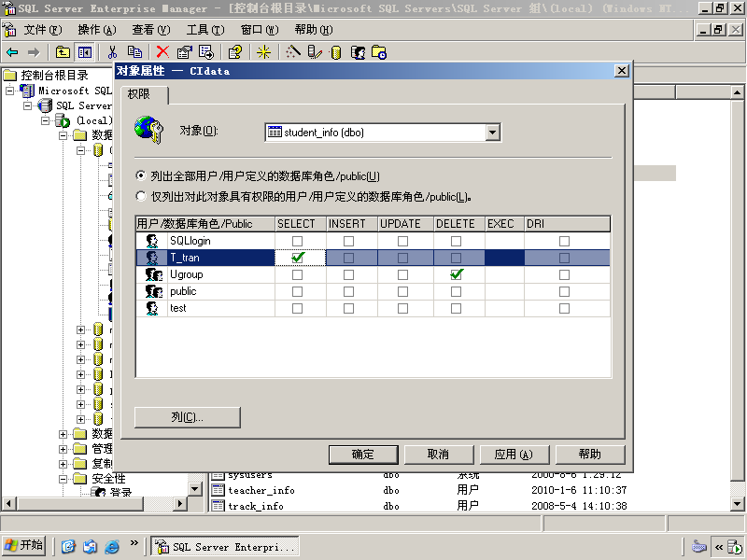Screen dimensions: 747x560
Task: Click the 列(C)... button
Action: point(188,417)
